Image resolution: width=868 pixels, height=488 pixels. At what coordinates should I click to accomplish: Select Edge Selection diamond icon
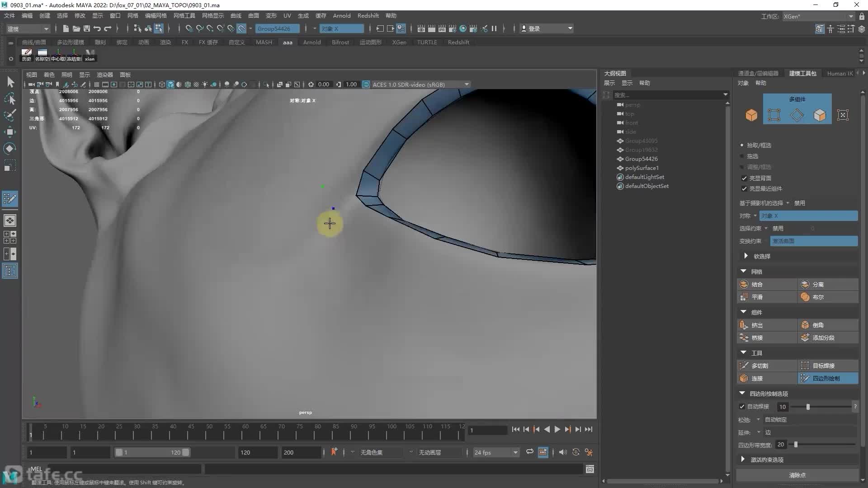[x=797, y=115]
